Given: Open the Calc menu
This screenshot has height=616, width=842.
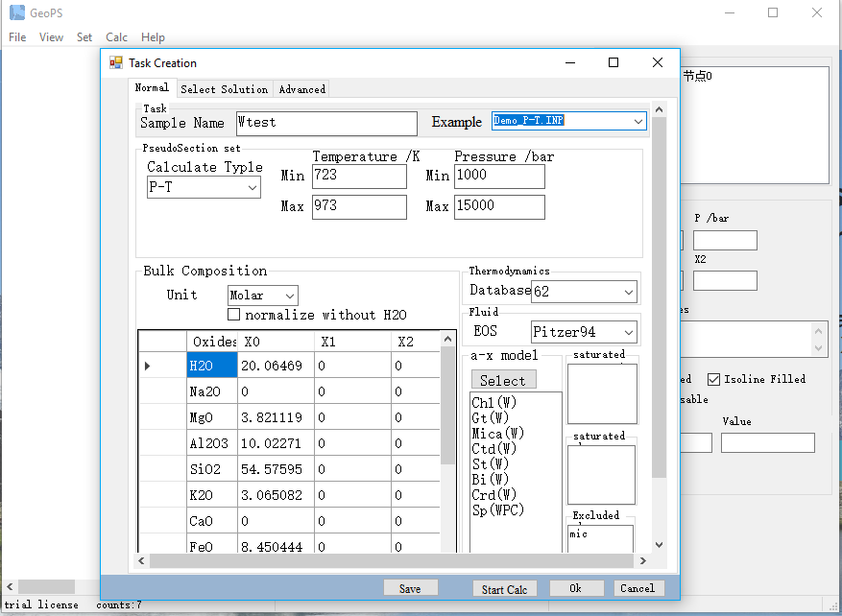Looking at the screenshot, I should [x=116, y=37].
